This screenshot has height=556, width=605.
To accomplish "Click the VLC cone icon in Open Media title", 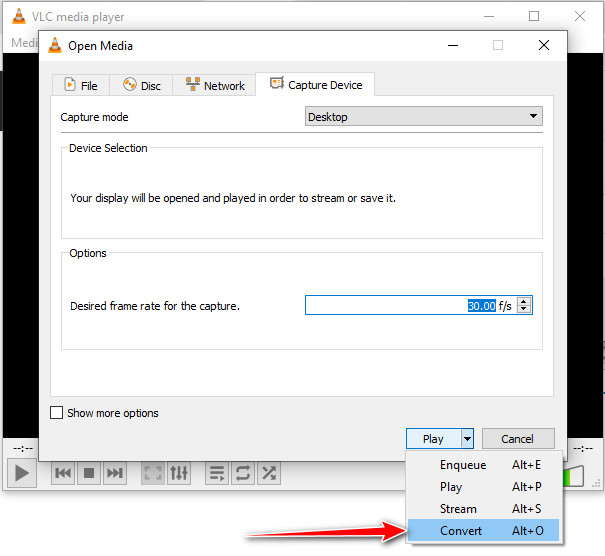I will click(55, 45).
